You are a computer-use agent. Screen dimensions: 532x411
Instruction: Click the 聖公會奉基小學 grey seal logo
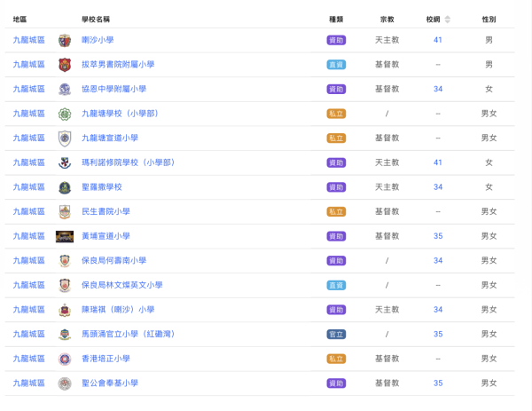(x=65, y=383)
